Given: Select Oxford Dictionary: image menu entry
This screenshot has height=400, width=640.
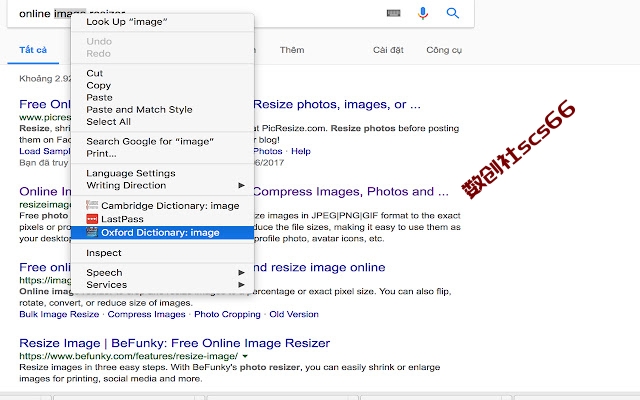Looking at the screenshot, I should pyautogui.click(x=162, y=232).
